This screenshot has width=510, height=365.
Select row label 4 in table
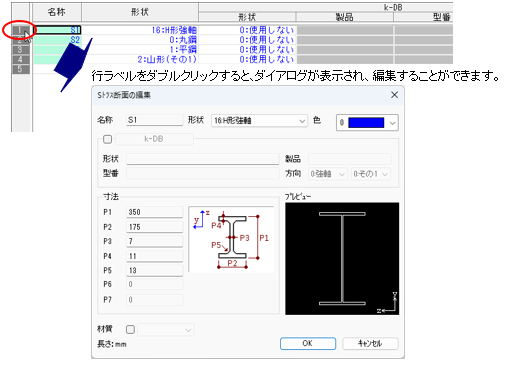[20, 60]
